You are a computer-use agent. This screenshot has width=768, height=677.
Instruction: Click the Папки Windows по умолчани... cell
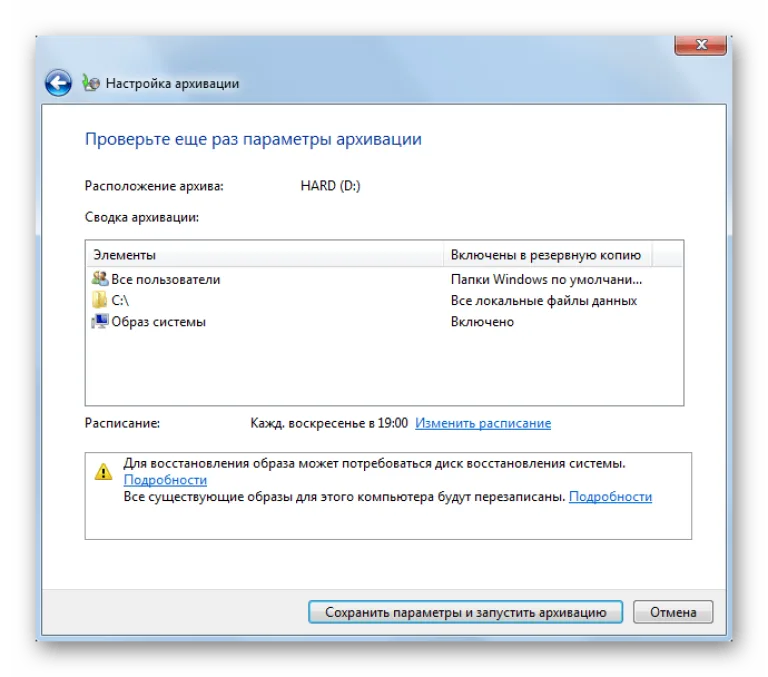pyautogui.click(x=546, y=279)
